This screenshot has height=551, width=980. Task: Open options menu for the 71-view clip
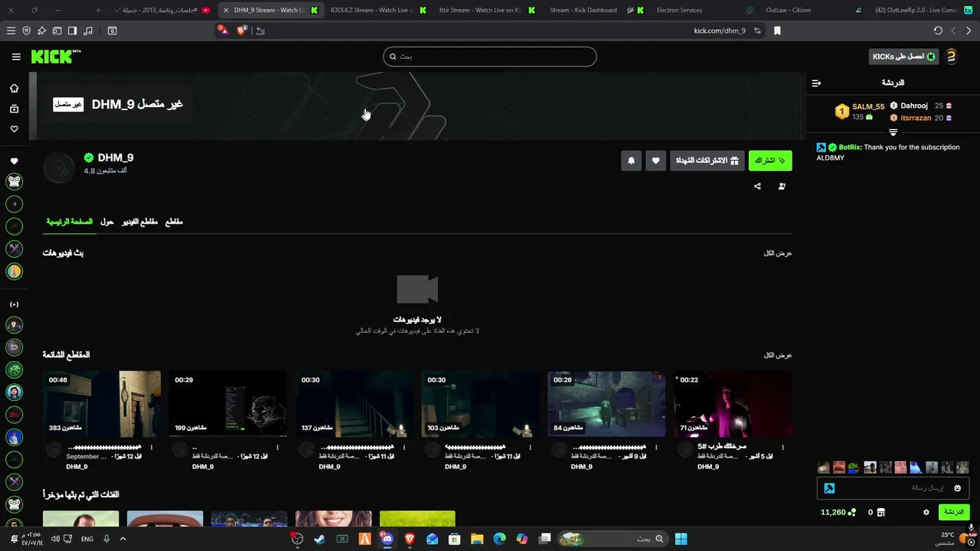tap(782, 448)
